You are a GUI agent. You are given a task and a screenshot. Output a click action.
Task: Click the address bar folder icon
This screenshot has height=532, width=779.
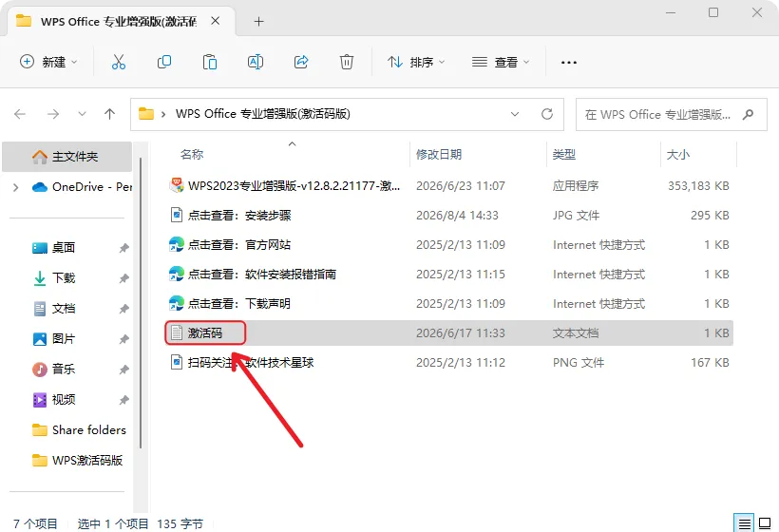(146, 114)
